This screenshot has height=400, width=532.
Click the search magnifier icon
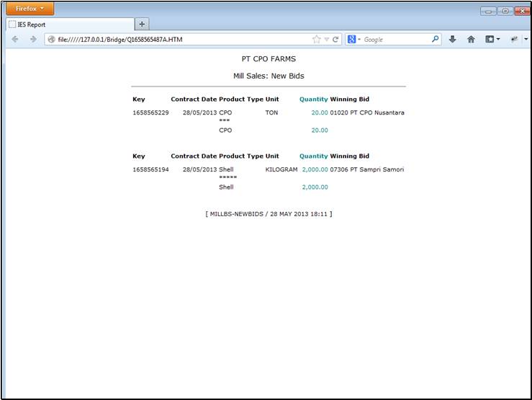[435, 39]
